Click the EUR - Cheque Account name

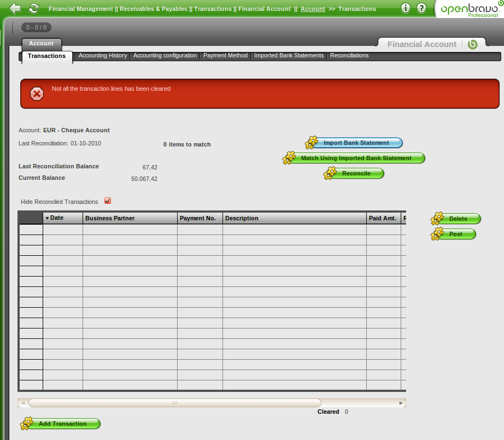click(x=77, y=130)
